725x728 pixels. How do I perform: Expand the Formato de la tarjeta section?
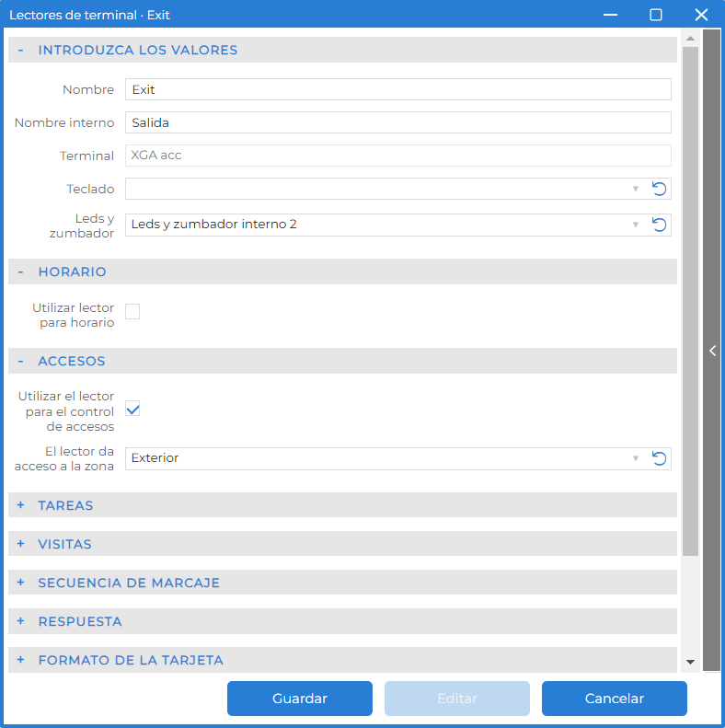(20, 660)
